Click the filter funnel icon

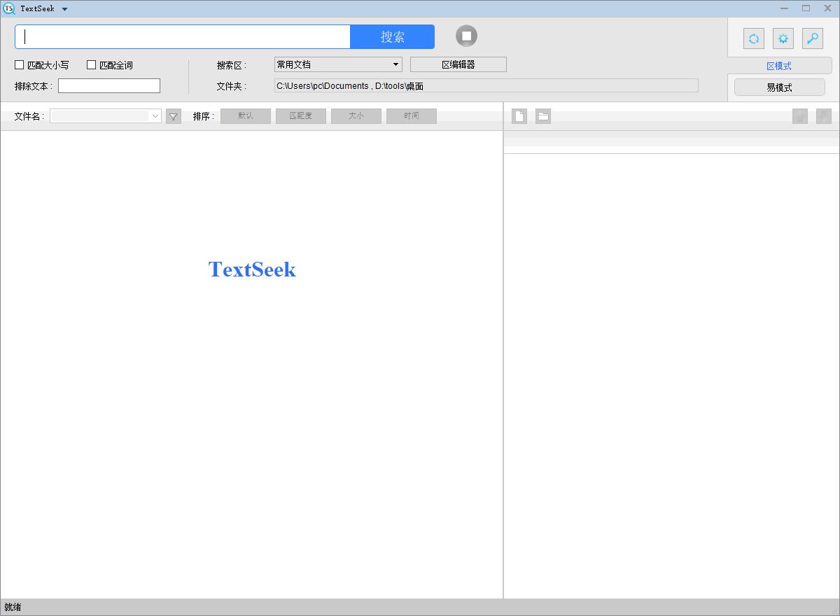click(174, 116)
